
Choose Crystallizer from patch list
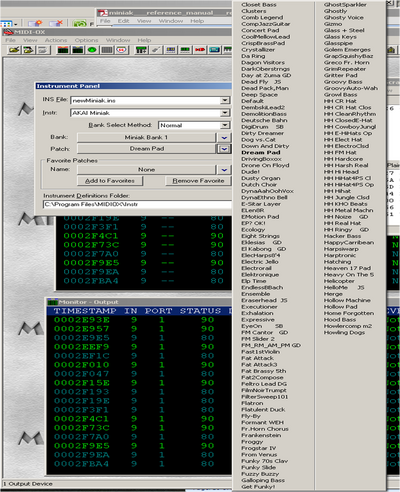click(x=258, y=50)
